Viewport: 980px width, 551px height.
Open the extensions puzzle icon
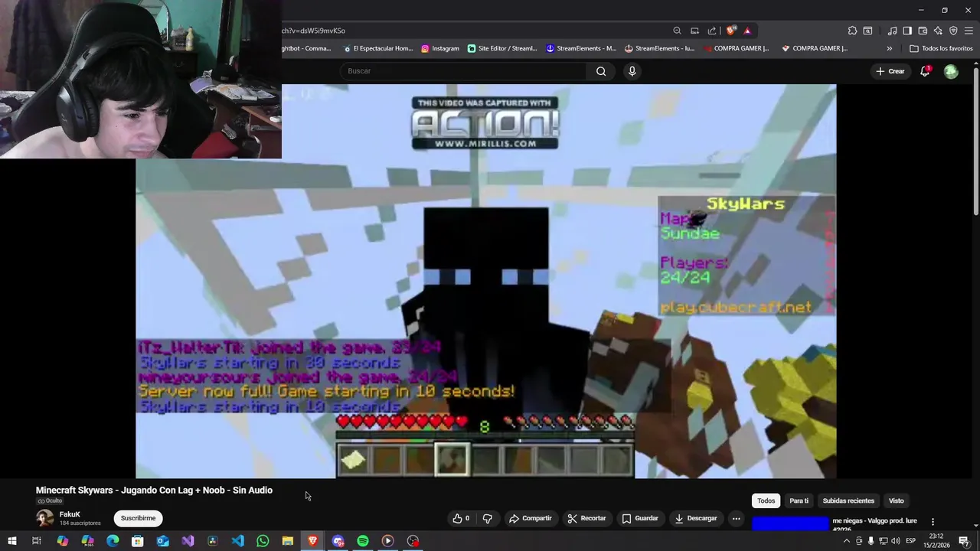click(852, 31)
